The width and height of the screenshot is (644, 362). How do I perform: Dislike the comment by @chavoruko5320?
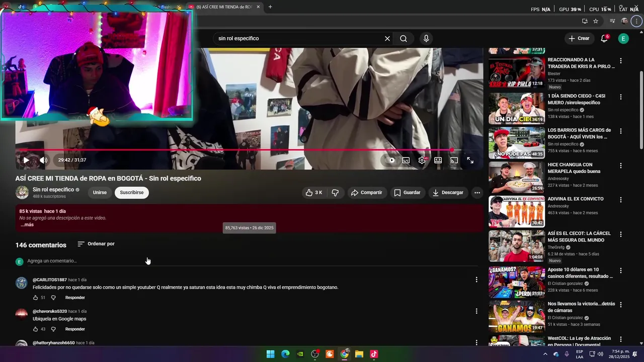click(x=53, y=329)
